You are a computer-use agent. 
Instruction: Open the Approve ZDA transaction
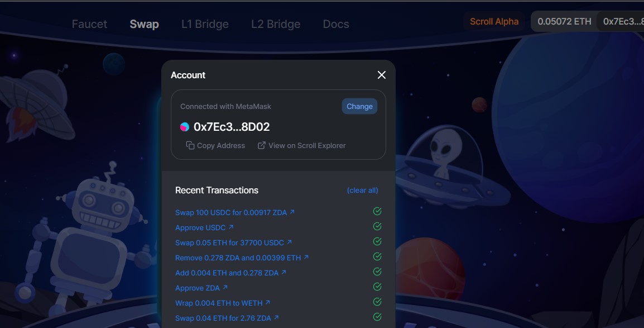pos(201,288)
